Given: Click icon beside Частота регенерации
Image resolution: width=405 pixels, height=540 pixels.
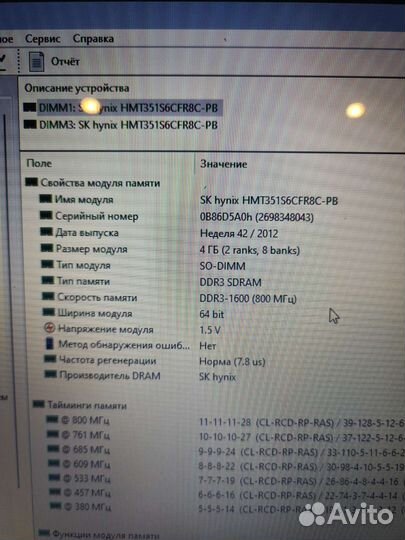Looking at the screenshot, I should click(50, 359).
